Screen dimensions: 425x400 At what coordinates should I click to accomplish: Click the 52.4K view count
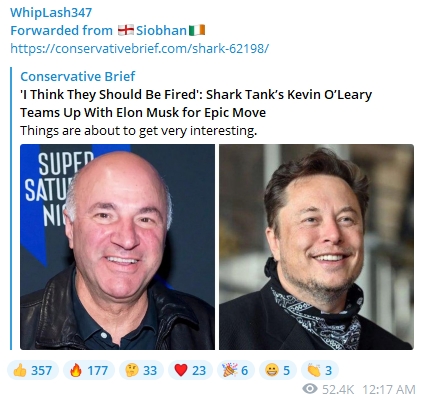[x=338, y=389]
